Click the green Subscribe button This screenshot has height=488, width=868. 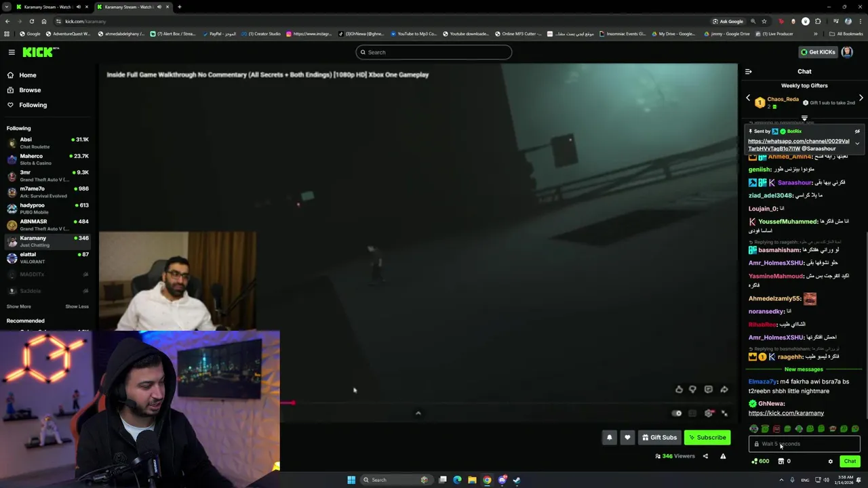707,437
